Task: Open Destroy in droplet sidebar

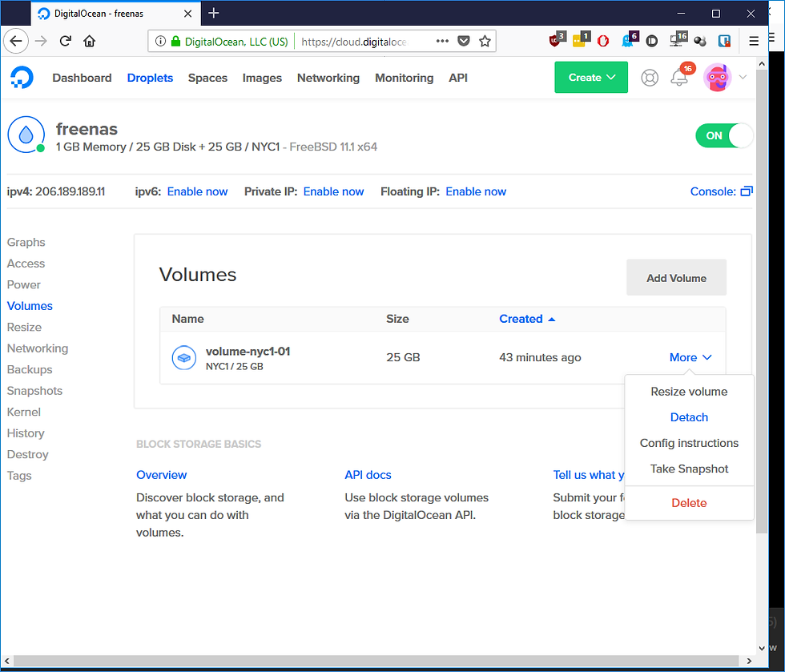Action: [27, 454]
